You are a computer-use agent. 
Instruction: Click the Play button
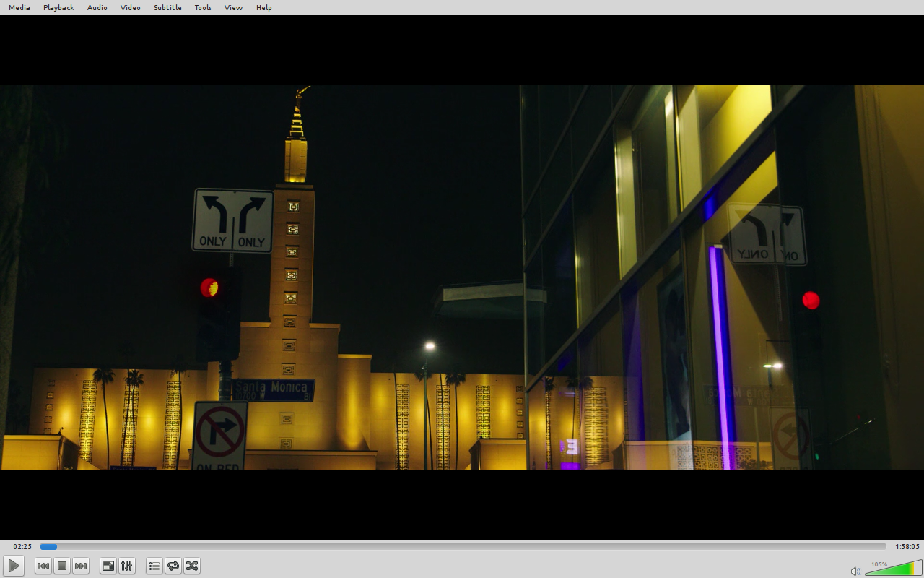click(14, 566)
